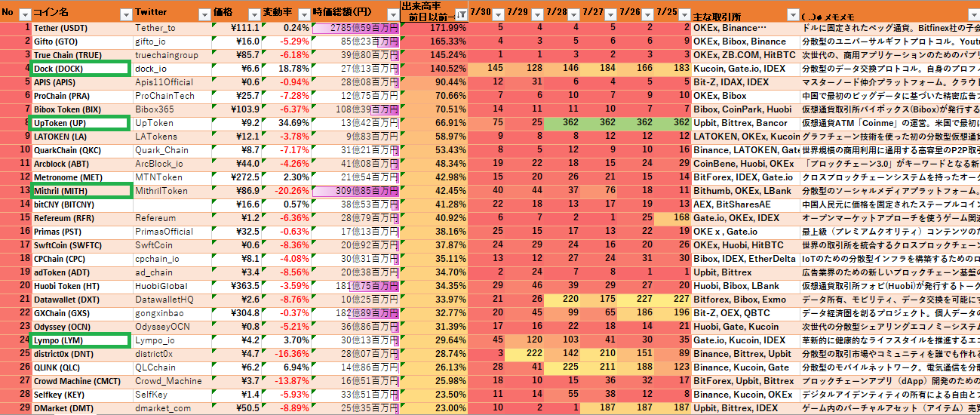This screenshot has width=980, height=415.
Task: Open the 価格 column filter arrow
Action: [253, 15]
